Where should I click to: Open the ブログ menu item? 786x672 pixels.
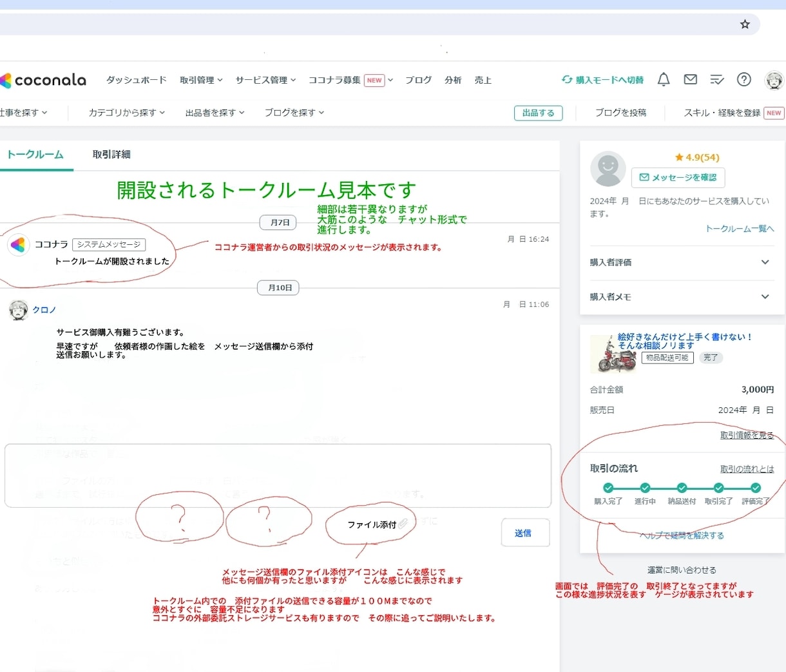click(418, 80)
